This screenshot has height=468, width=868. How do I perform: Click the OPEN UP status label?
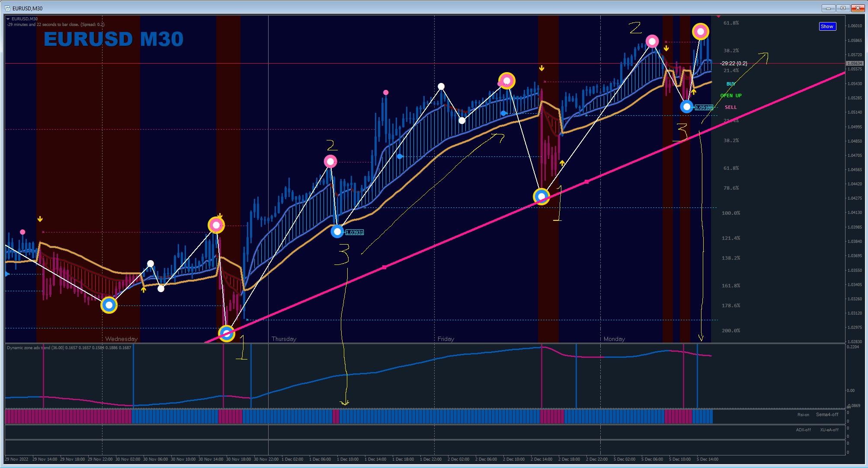730,96
